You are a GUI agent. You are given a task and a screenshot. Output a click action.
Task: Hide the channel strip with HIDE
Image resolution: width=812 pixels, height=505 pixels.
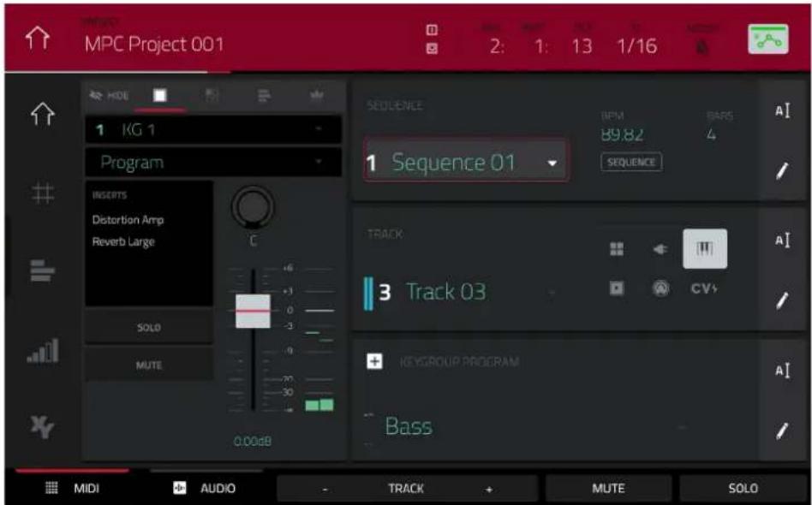[109, 96]
